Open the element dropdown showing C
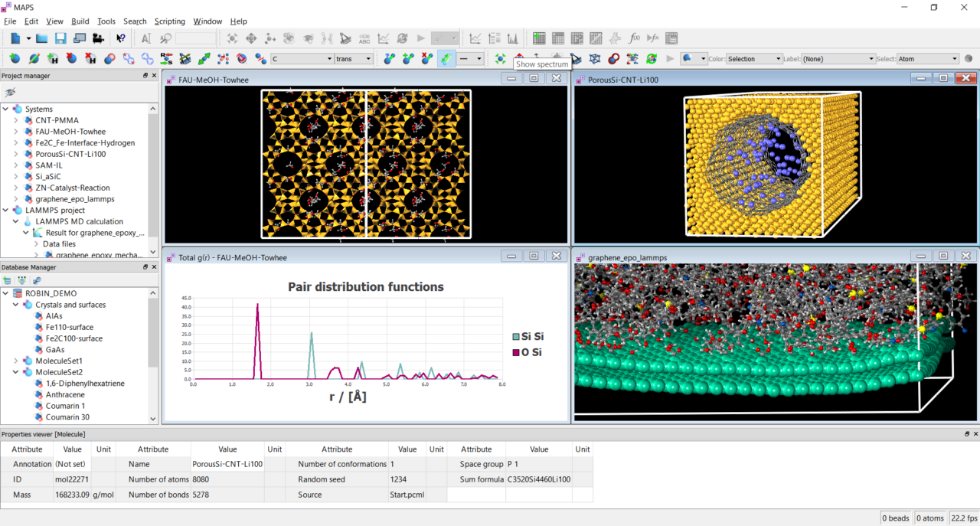The image size is (980, 526). [302, 59]
